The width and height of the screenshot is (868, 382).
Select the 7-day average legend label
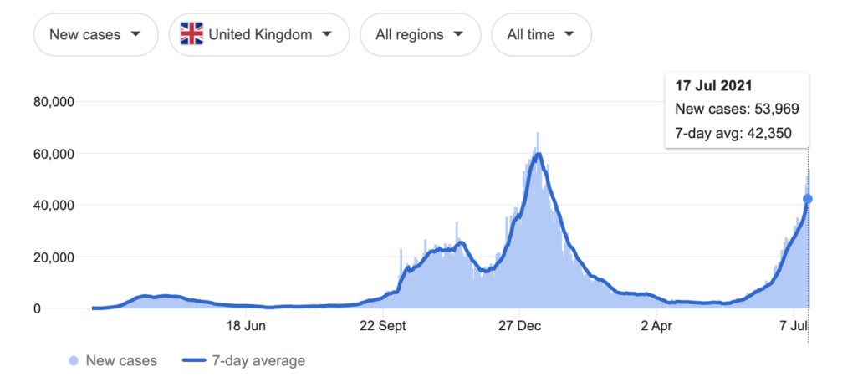point(258,361)
